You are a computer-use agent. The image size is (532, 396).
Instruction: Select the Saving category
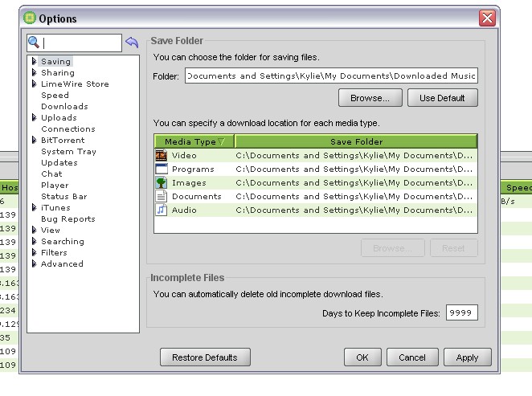(x=56, y=61)
